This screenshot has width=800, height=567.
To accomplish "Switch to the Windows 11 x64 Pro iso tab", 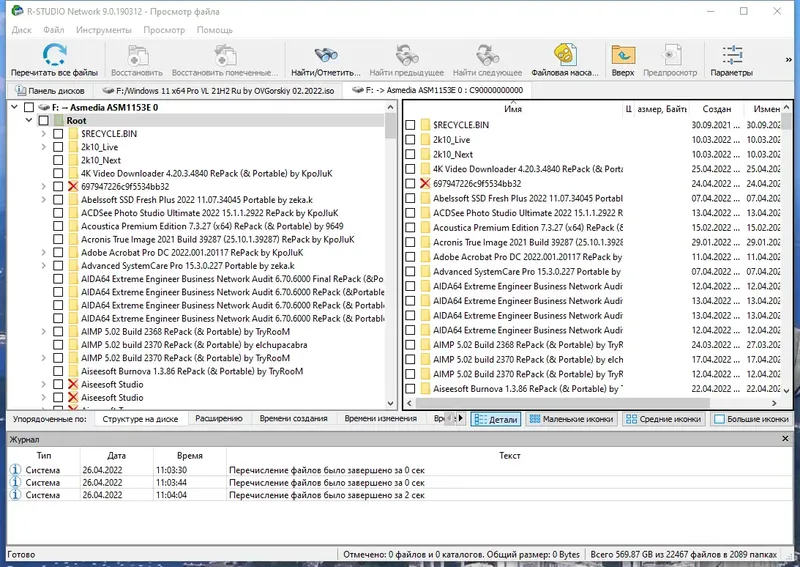I will pyautogui.click(x=218, y=90).
